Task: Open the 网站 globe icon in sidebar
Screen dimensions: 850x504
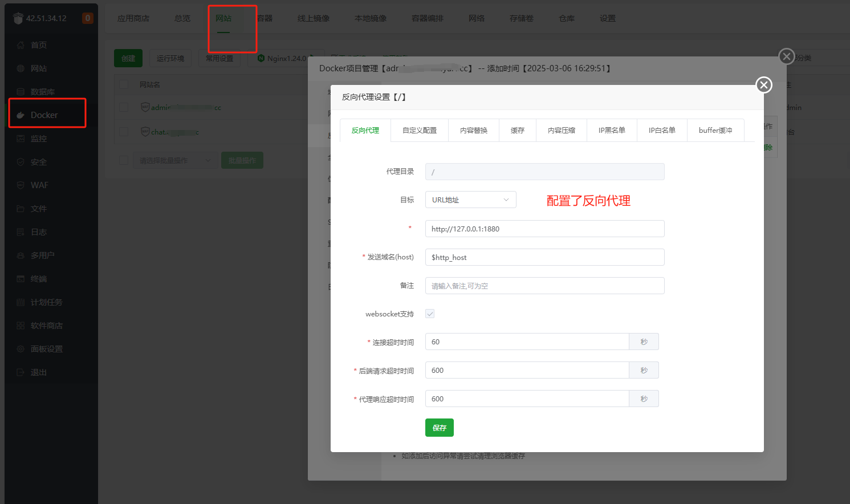Action: point(21,68)
